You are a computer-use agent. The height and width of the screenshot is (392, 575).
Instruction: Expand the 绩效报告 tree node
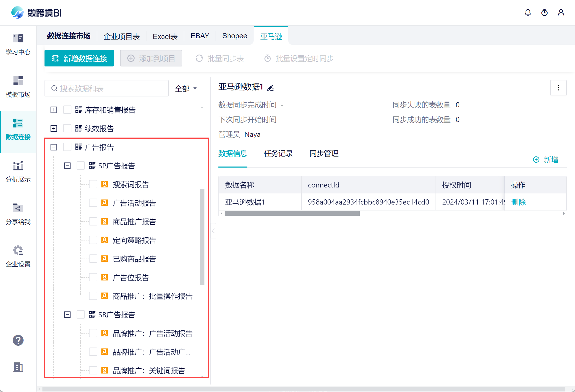(x=54, y=129)
